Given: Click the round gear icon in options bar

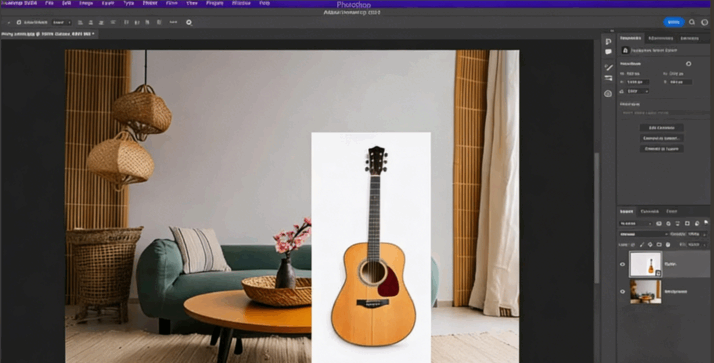Looking at the screenshot, I should tap(189, 22).
